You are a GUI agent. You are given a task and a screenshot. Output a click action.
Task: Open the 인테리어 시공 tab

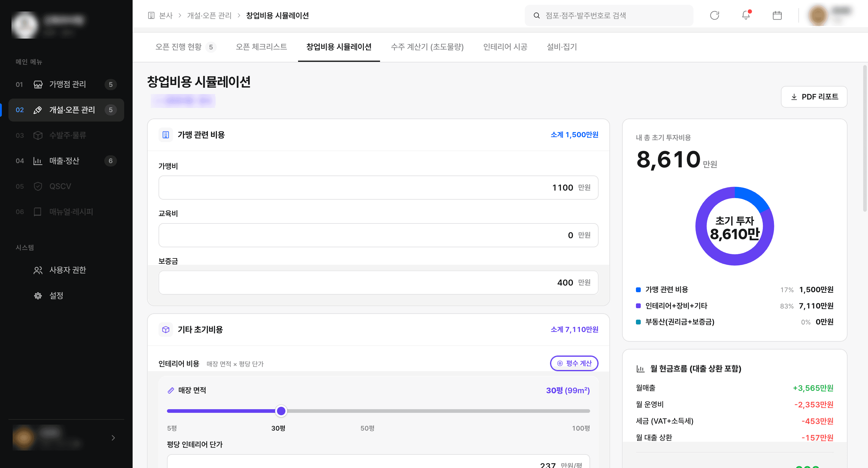(505, 47)
